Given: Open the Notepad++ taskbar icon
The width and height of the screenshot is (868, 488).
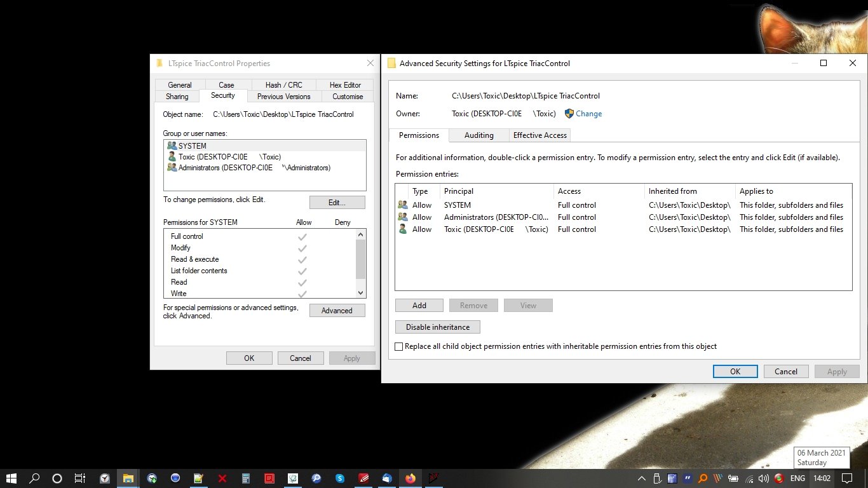Looking at the screenshot, I should click(x=198, y=478).
